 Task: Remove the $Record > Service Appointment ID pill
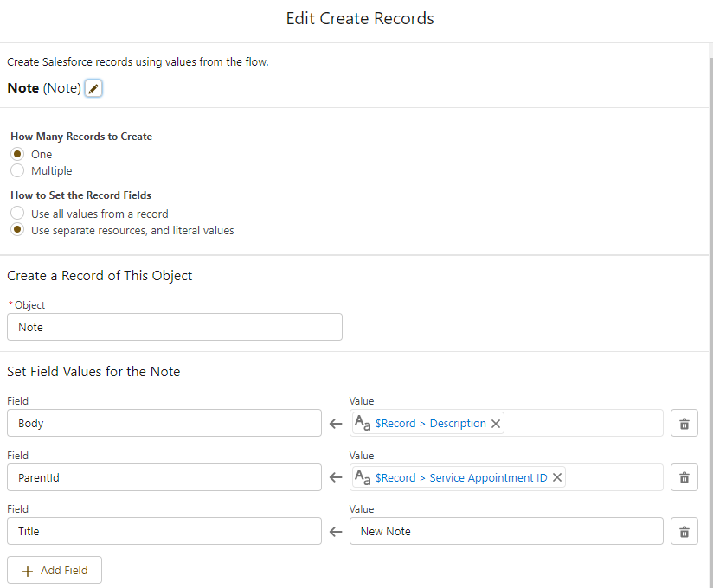coord(557,477)
